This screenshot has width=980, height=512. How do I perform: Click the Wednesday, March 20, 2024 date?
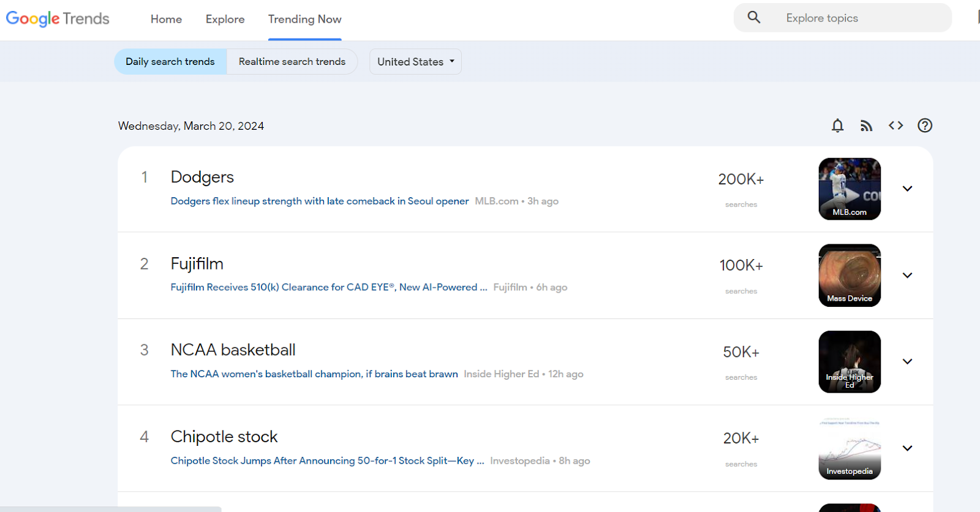tap(191, 126)
